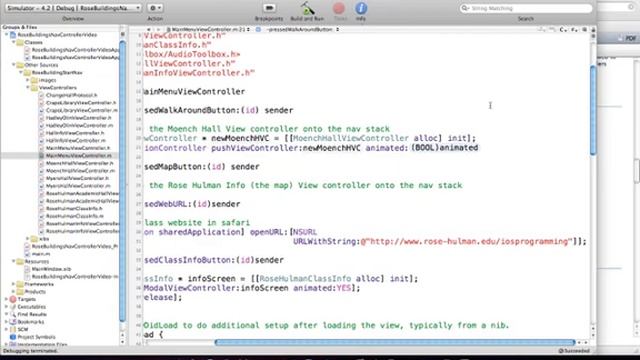The image size is (640, 360).
Task: Select HadleyOlinViewController.m file
Action: [x=79, y=125]
